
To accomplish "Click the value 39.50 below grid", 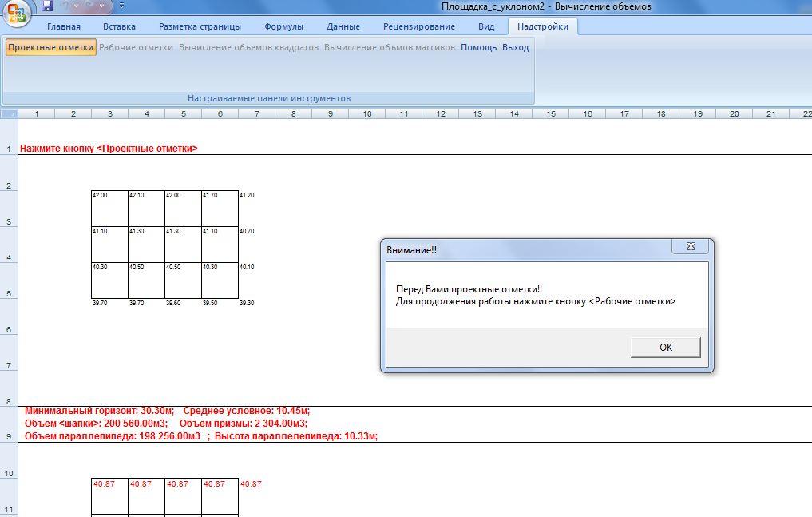I will (210, 303).
